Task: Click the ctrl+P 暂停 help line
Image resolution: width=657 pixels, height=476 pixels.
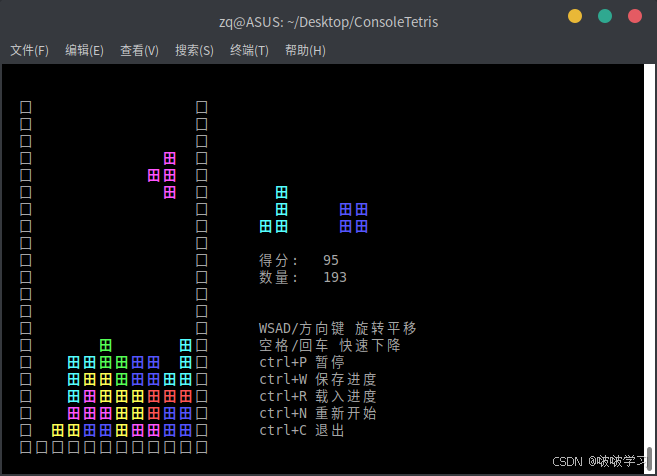Action: pyautogui.click(x=302, y=362)
